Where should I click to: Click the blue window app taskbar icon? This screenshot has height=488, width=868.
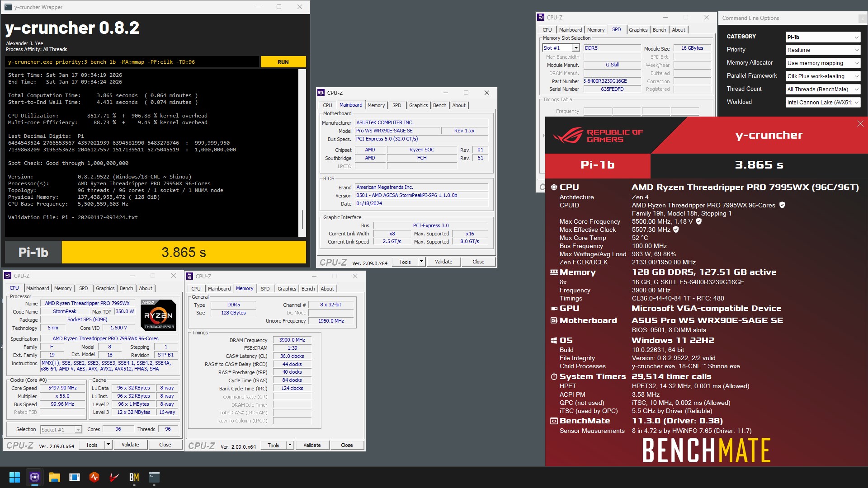point(75,477)
